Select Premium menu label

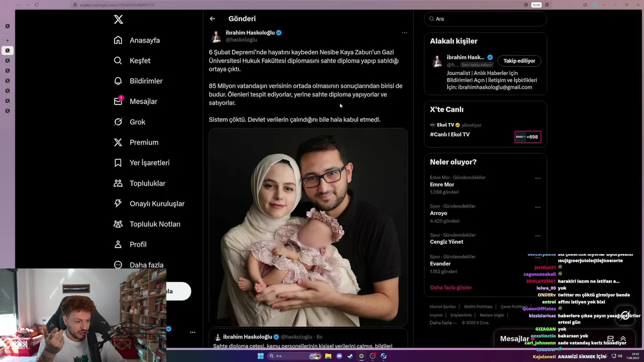(x=144, y=142)
